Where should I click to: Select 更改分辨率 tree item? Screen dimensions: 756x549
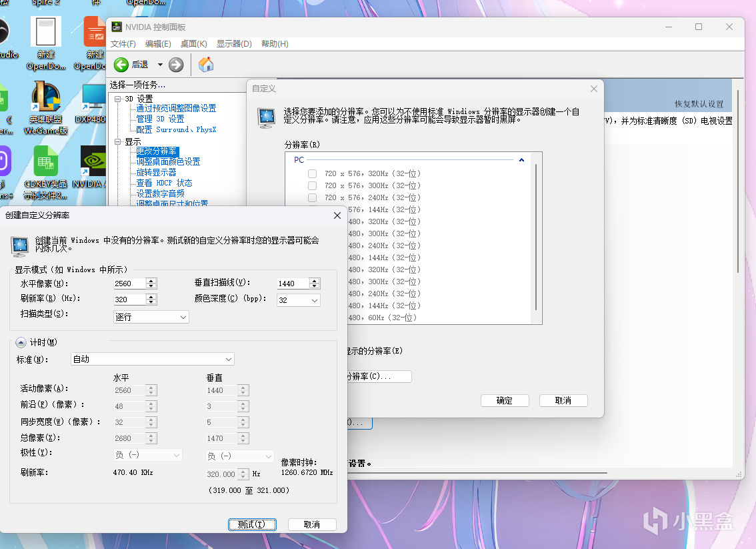pos(157,151)
